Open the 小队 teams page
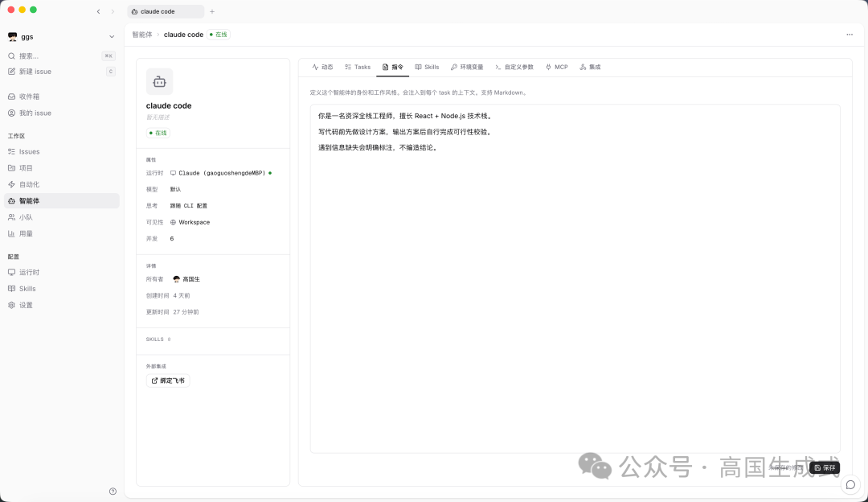The width and height of the screenshot is (868, 502). click(x=61, y=217)
